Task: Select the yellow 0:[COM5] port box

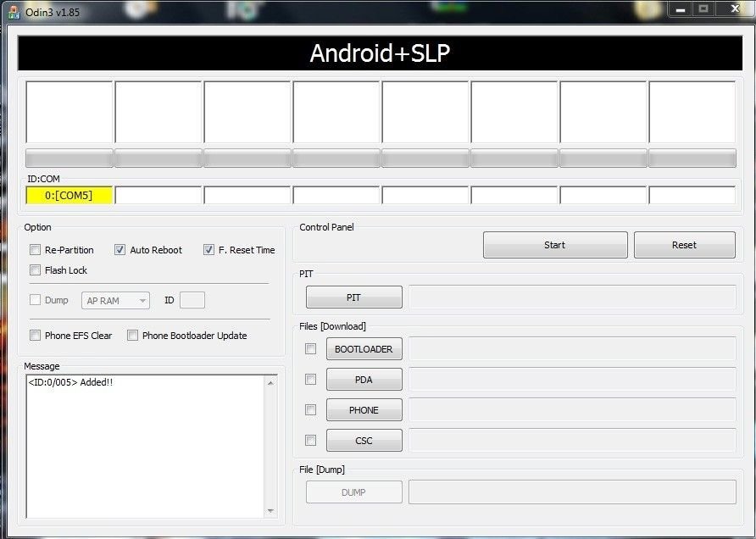Action: point(69,195)
